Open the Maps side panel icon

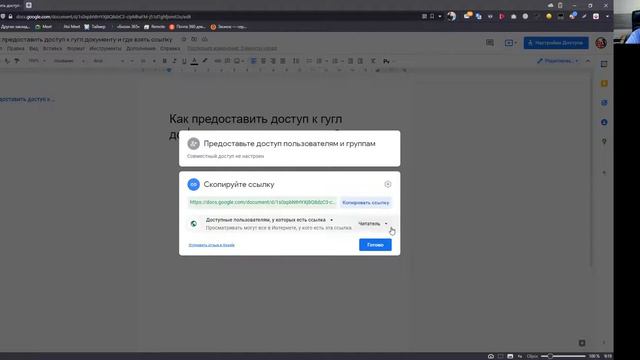point(604,142)
